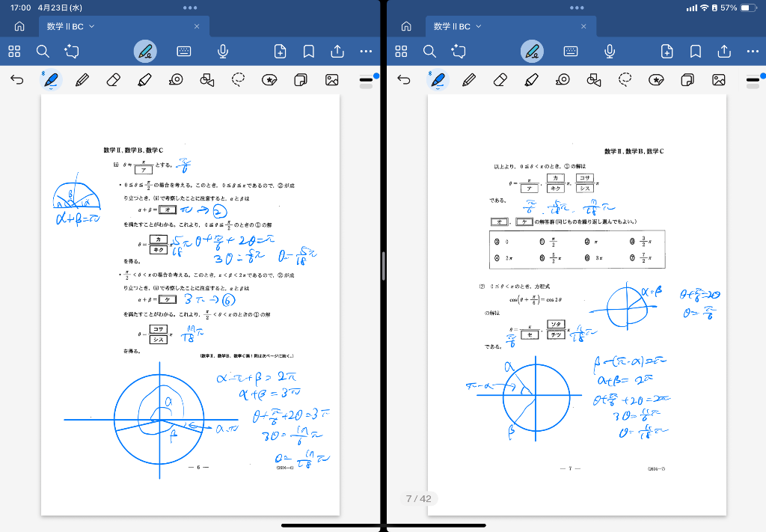Pick the black stroke thickness swatch in right pane
Screen dimensions: 766x532
click(x=753, y=79)
